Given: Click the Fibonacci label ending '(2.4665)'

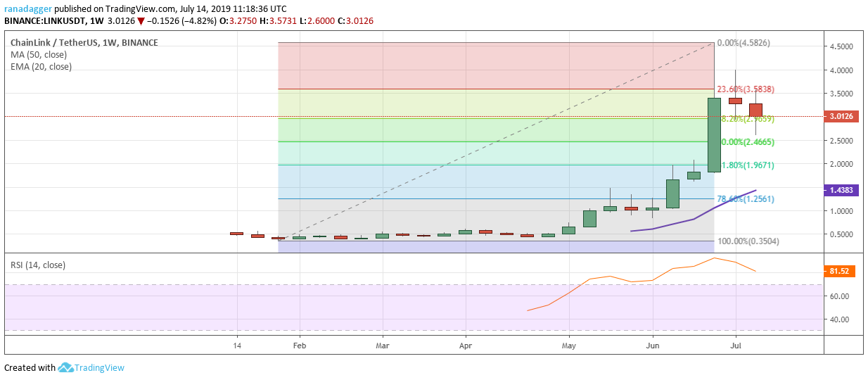Looking at the screenshot, I should pos(746,142).
